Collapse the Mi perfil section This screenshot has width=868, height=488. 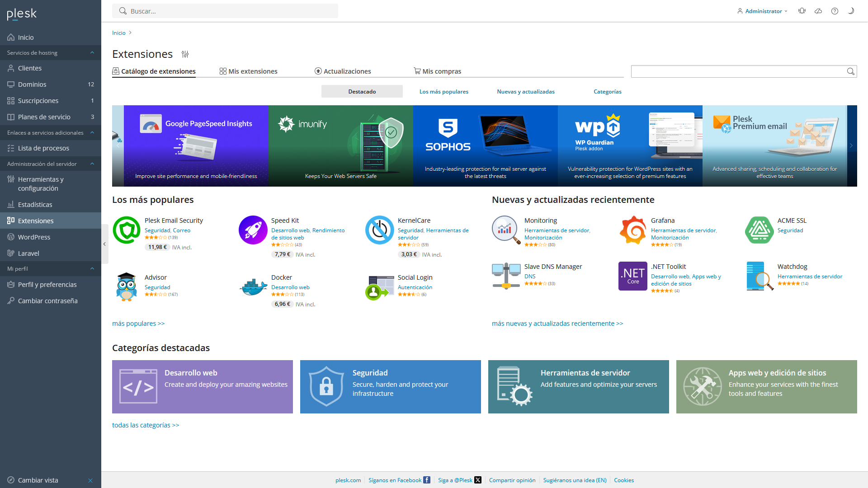tap(92, 269)
